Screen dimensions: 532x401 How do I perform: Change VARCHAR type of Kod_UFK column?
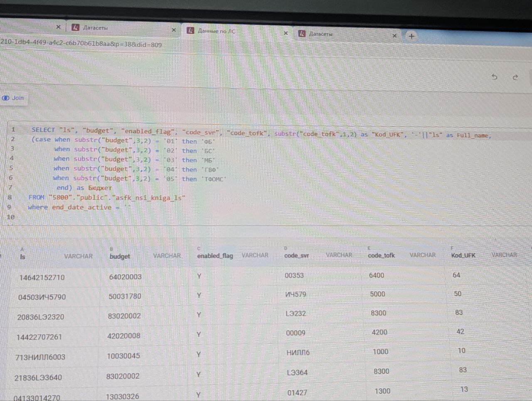[x=504, y=255]
